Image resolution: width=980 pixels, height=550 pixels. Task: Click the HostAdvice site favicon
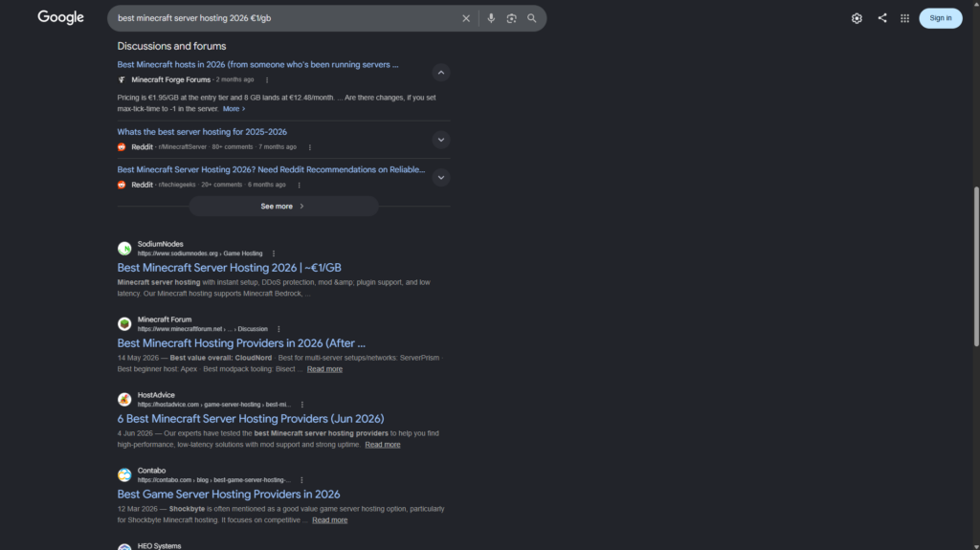tap(124, 400)
